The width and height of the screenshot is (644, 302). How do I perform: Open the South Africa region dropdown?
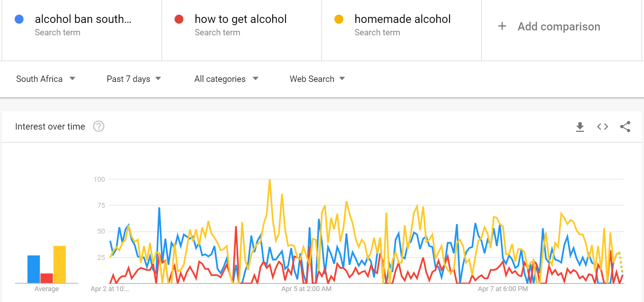click(46, 79)
